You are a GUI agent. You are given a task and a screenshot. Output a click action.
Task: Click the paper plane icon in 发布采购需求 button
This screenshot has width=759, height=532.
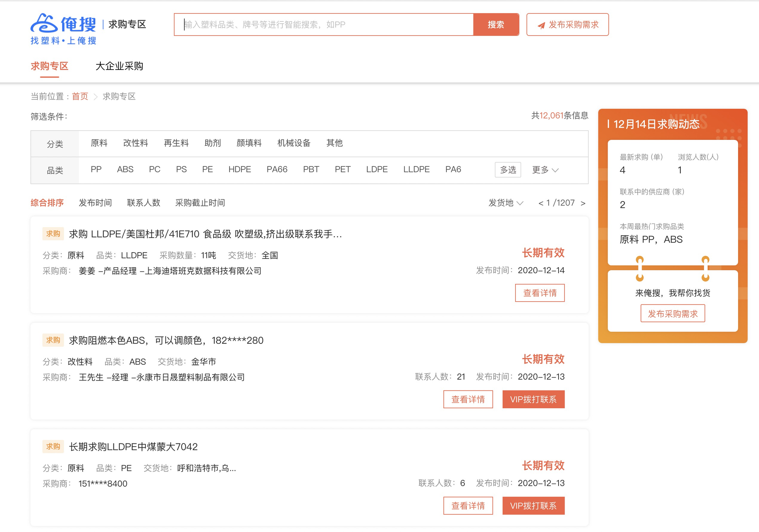541,25
